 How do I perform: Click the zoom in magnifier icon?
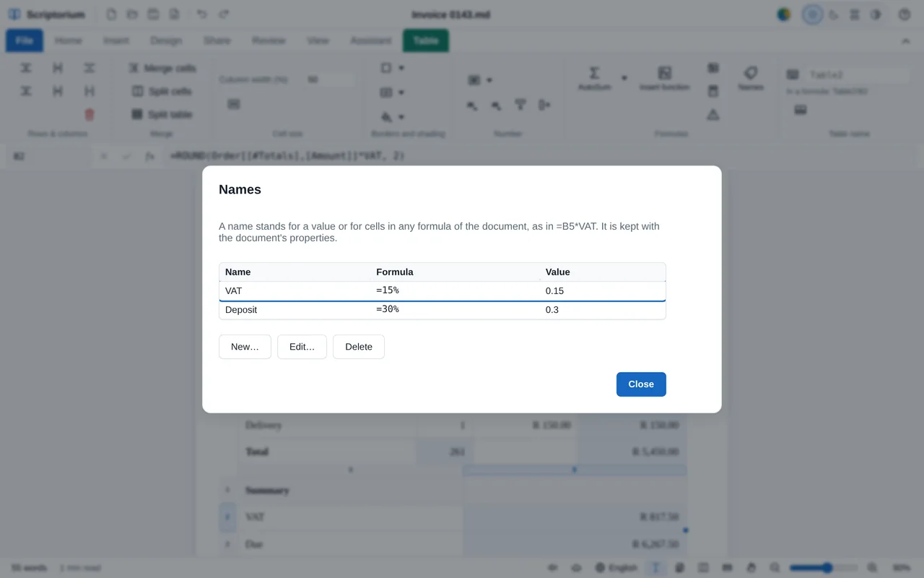click(872, 568)
